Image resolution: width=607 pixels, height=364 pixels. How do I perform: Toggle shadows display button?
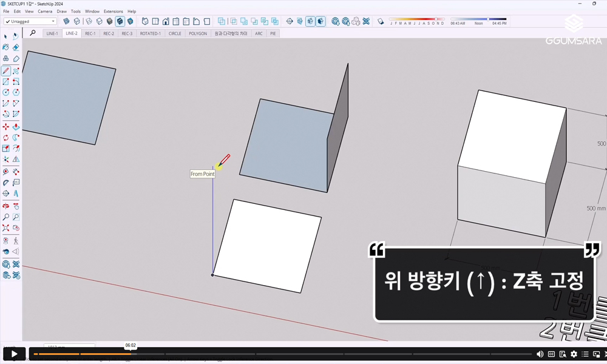381,21
